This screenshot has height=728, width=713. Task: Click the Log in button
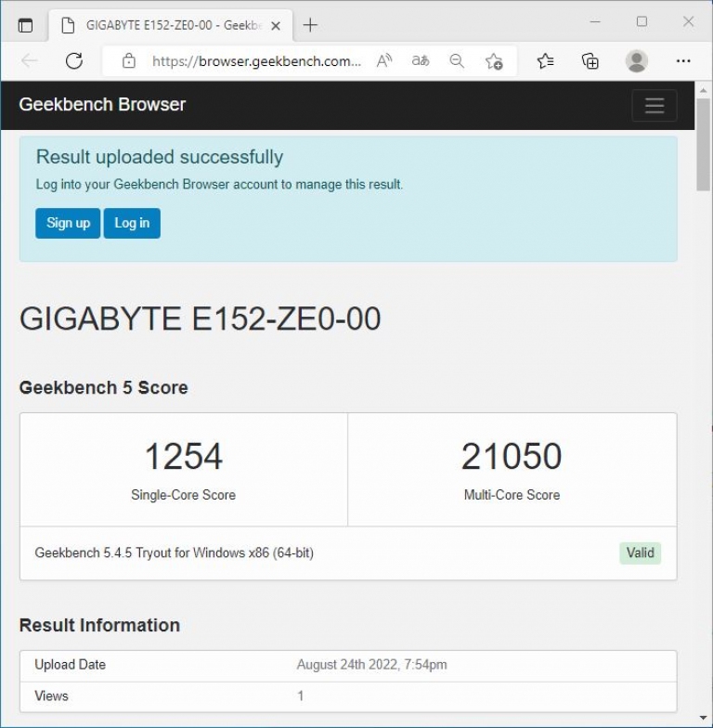coord(132,223)
